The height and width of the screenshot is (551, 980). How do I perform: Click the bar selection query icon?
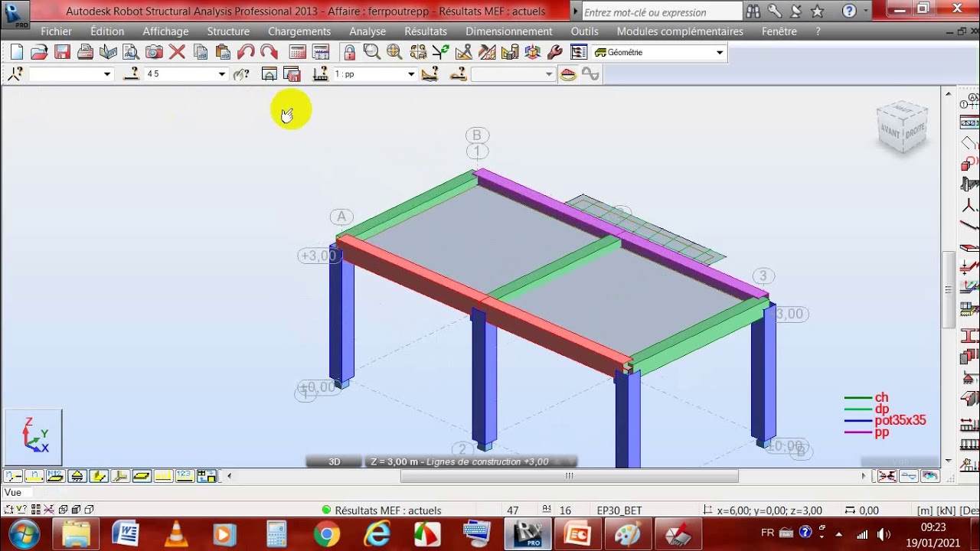click(132, 74)
